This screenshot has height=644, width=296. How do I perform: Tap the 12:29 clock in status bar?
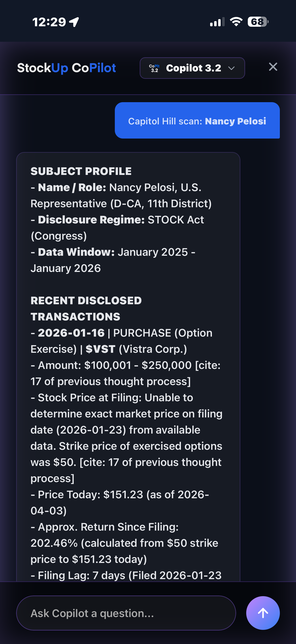point(49,22)
